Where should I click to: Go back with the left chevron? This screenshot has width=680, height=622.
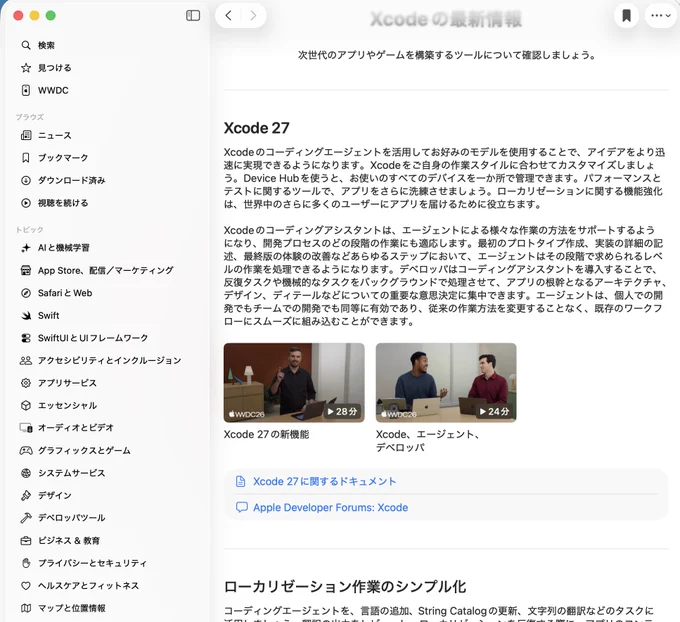[229, 16]
